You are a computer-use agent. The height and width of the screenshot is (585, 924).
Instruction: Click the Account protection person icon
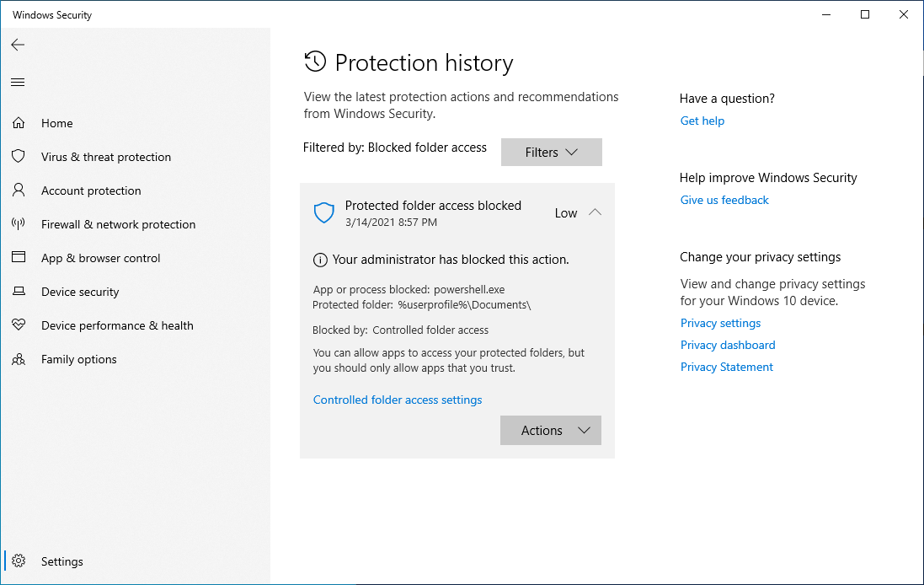pos(19,191)
